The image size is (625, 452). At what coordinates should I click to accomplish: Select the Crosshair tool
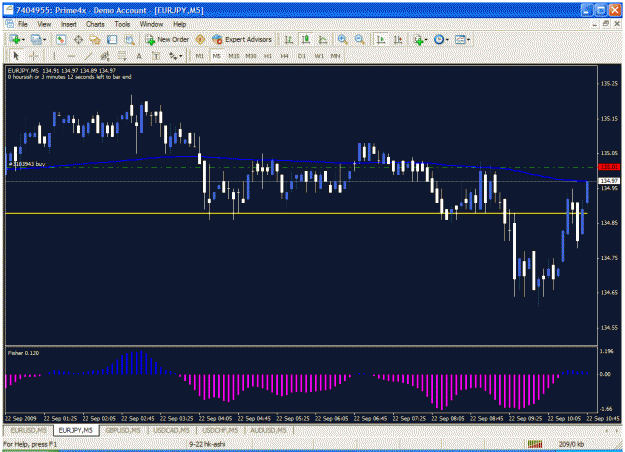[x=33, y=56]
